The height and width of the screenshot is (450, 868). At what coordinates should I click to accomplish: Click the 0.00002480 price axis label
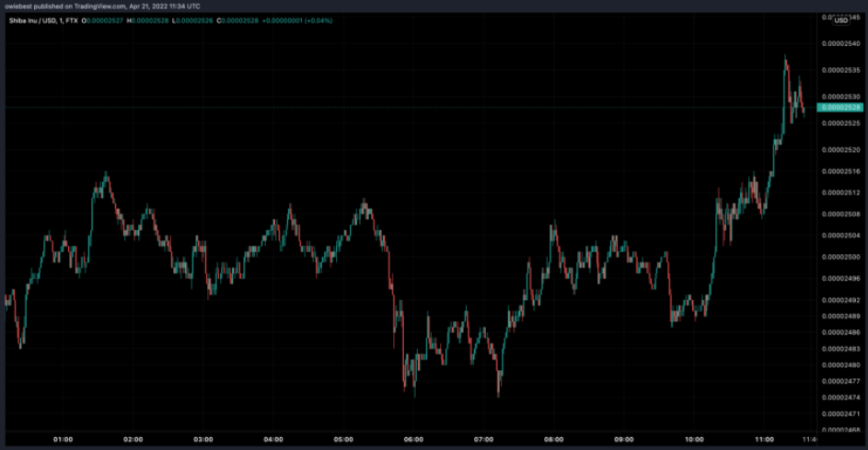click(x=841, y=365)
